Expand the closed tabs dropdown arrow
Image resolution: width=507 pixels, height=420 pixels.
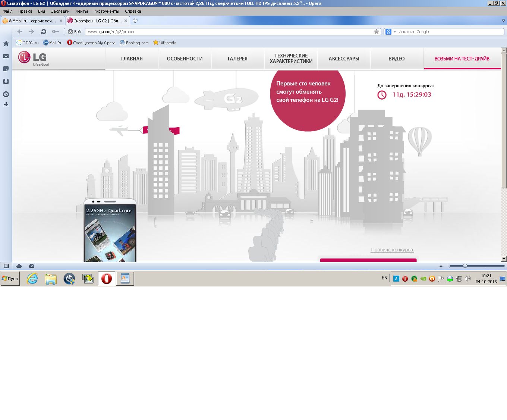pos(503,21)
